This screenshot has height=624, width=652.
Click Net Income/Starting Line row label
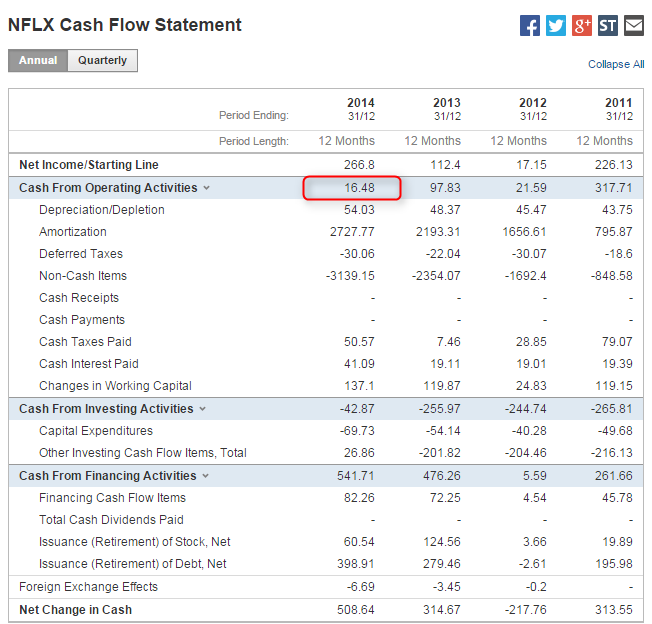tap(89, 165)
